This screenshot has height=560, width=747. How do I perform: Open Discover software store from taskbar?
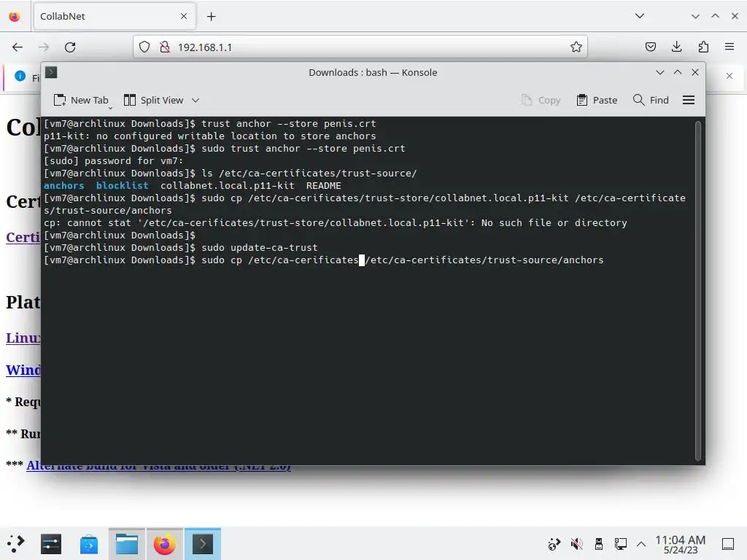pyautogui.click(x=89, y=544)
